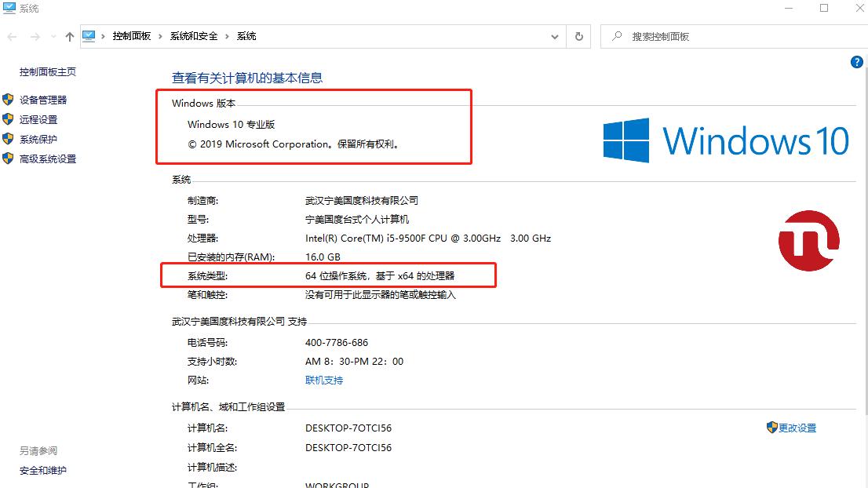
Task: Open 控制面板 breadcrumb
Action: click(x=131, y=36)
